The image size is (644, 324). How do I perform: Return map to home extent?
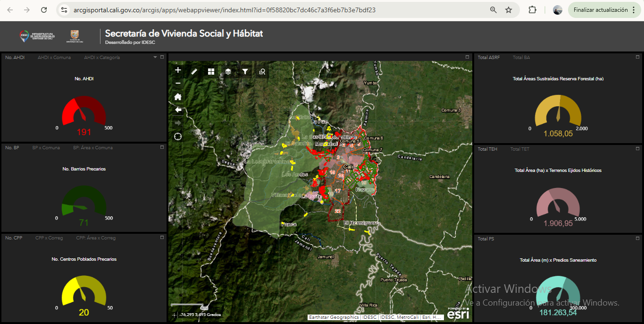point(178,97)
